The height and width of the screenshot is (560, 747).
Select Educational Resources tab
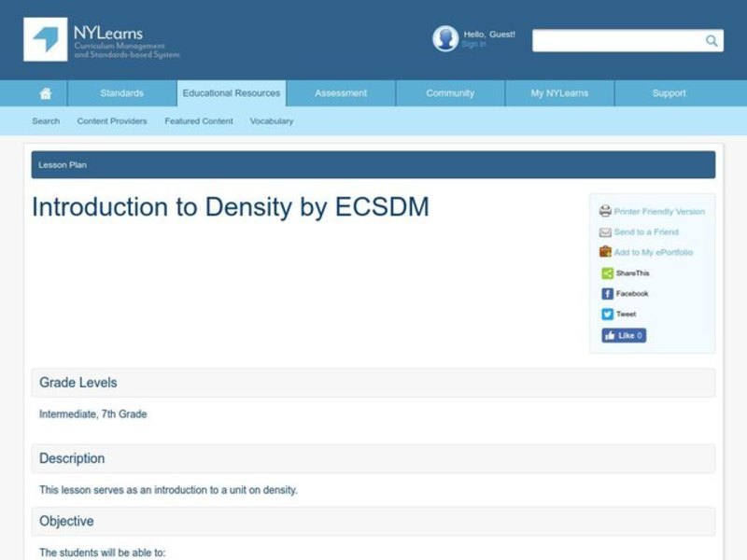[231, 92]
